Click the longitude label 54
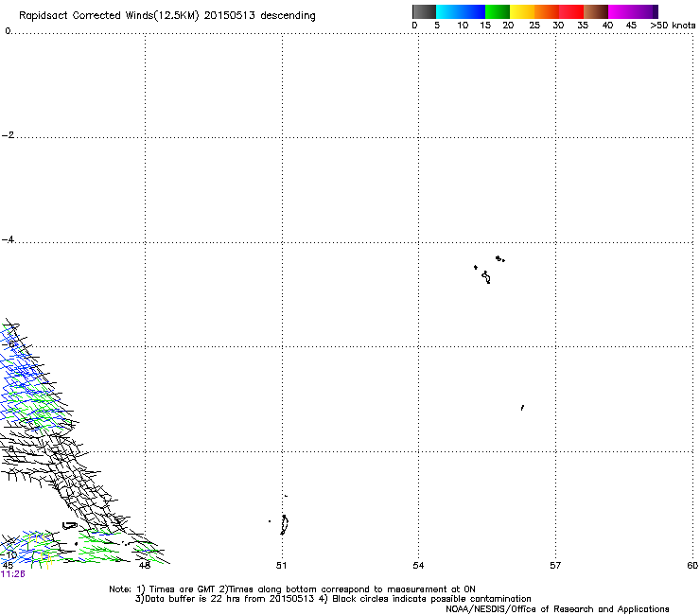 [x=418, y=566]
